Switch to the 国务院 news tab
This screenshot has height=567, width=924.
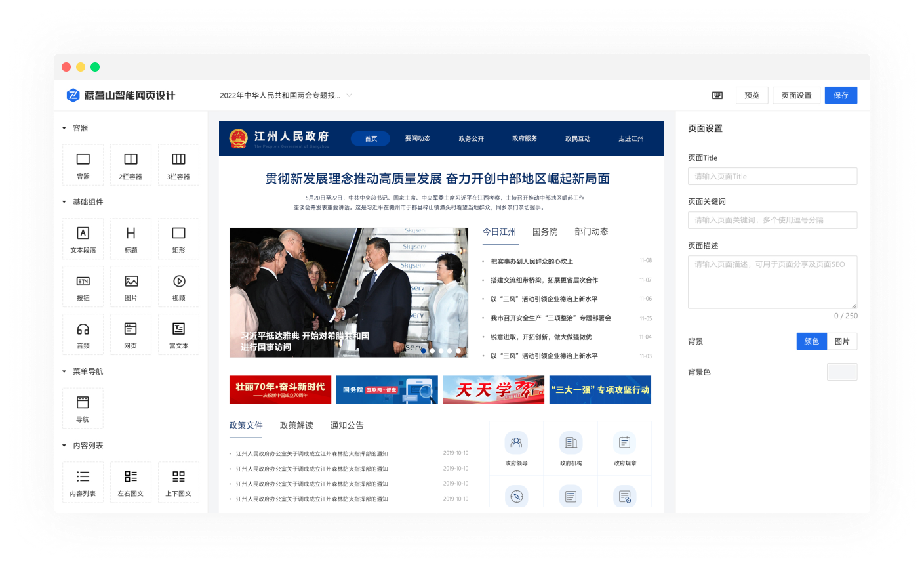click(x=544, y=232)
